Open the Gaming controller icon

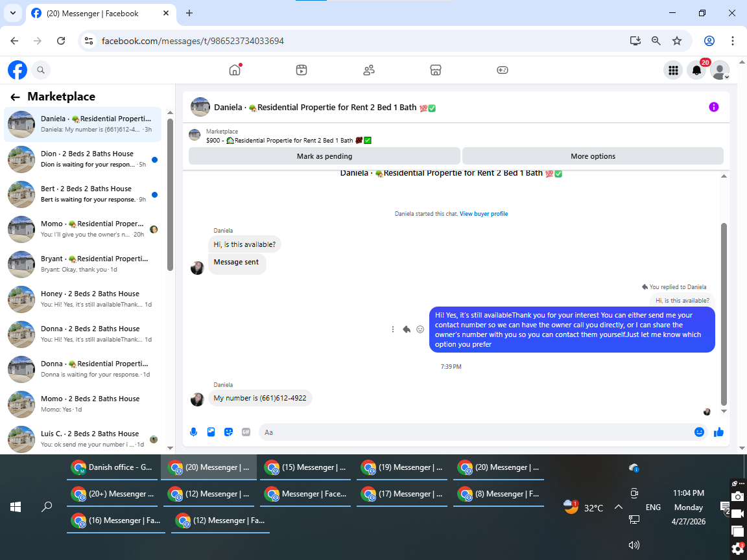click(502, 70)
